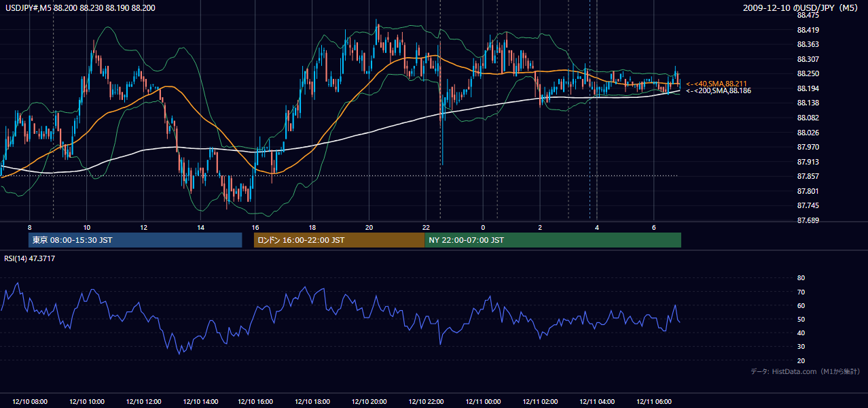Click the 12/10 16:00 time label
This screenshot has height=408, width=868.
point(255,402)
